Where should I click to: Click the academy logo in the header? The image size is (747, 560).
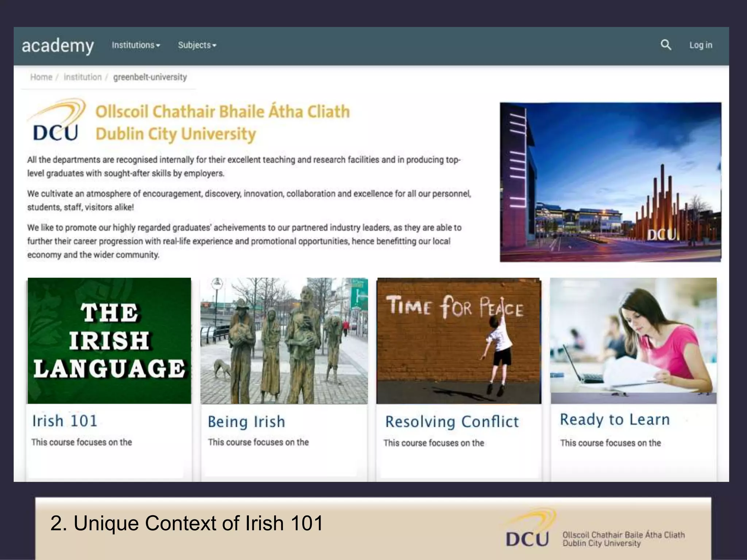tap(58, 46)
